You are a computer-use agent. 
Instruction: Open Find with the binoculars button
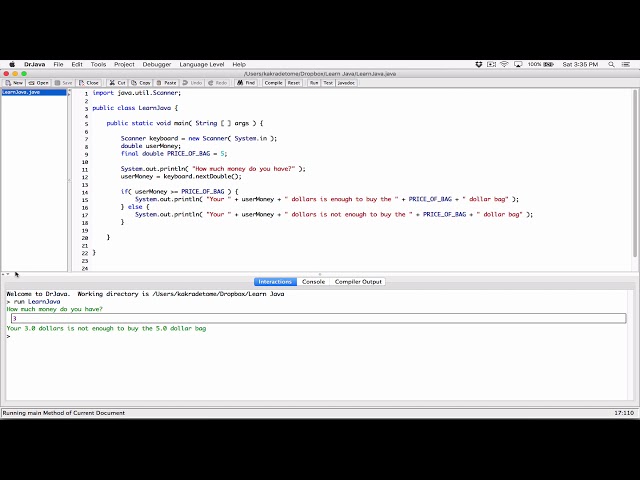(x=246, y=83)
